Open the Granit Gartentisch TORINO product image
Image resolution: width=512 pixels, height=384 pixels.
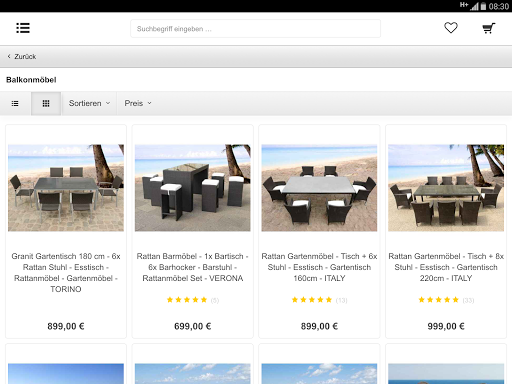point(66,188)
